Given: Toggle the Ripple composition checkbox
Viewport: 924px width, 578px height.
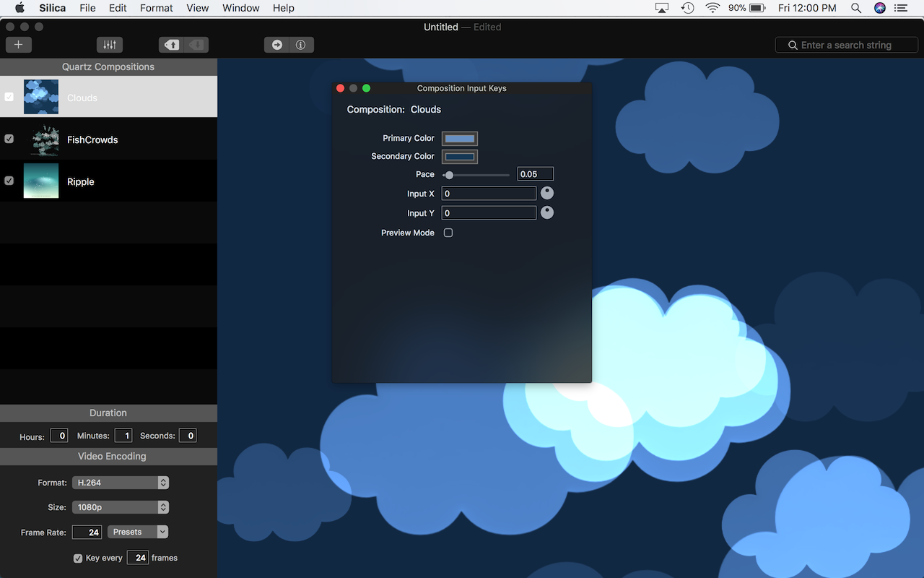Looking at the screenshot, I should (9, 181).
